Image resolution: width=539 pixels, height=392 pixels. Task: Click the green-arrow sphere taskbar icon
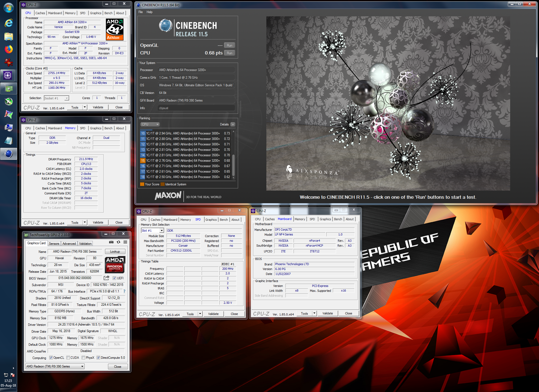click(8, 102)
